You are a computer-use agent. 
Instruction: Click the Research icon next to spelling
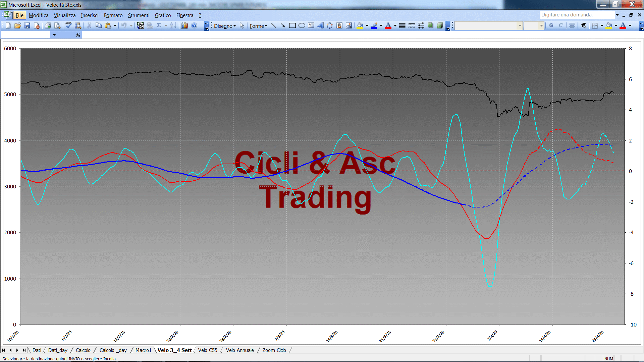(x=78, y=25)
